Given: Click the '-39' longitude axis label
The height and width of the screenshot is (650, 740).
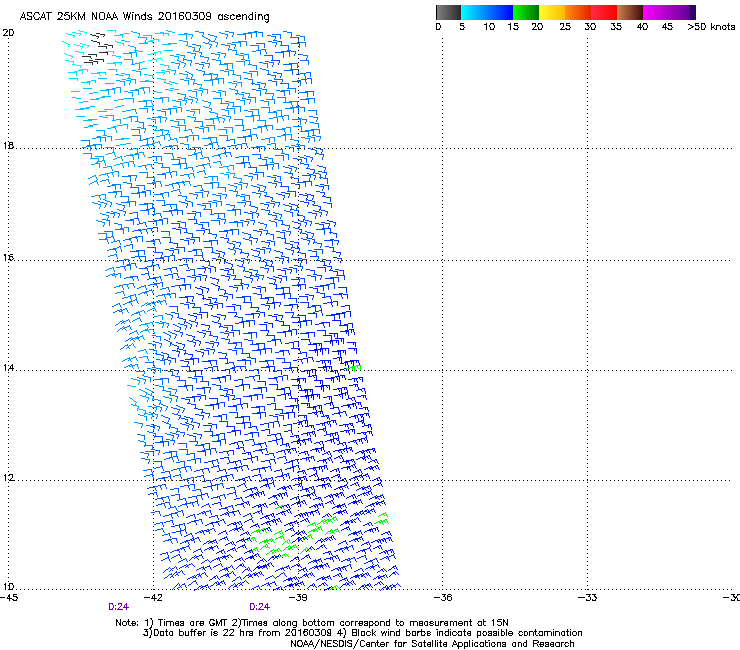Looking at the screenshot, I should click(x=298, y=598).
